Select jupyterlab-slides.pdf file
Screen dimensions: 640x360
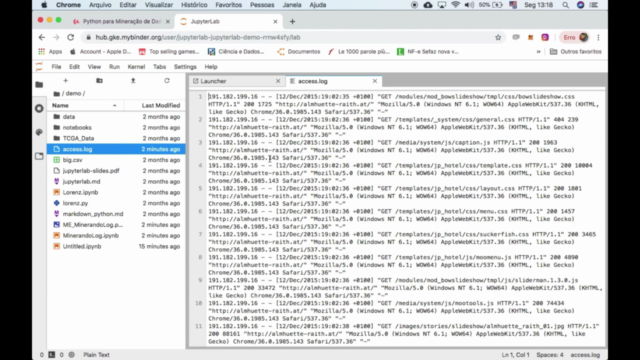[x=116, y=171]
